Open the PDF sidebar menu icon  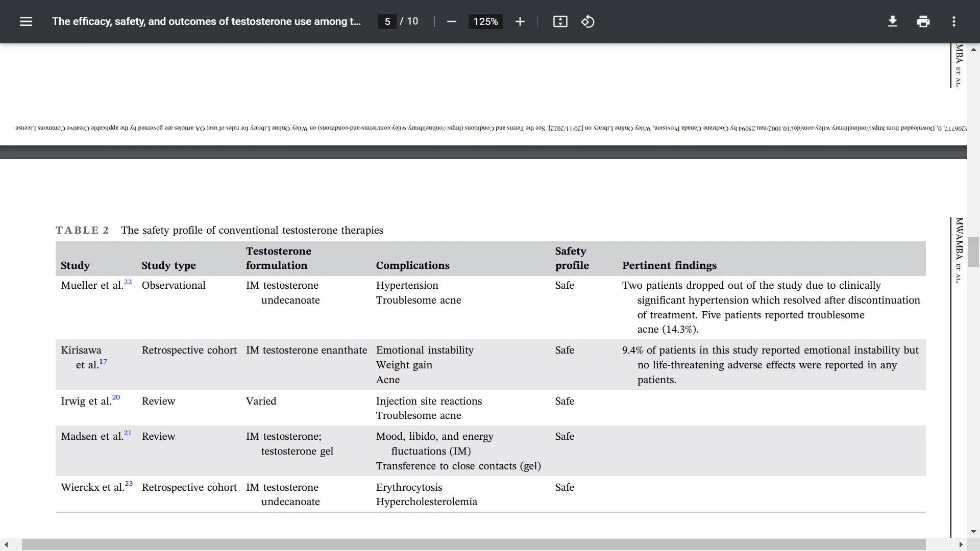[26, 21]
